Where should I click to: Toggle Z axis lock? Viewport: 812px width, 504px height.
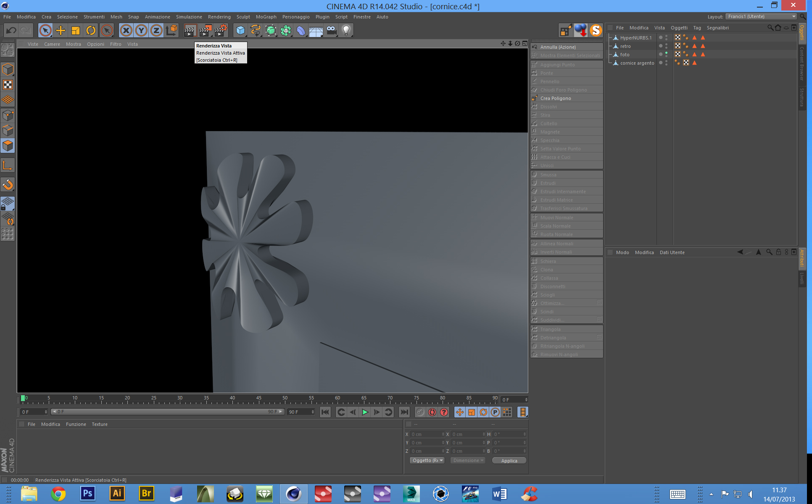(x=156, y=30)
